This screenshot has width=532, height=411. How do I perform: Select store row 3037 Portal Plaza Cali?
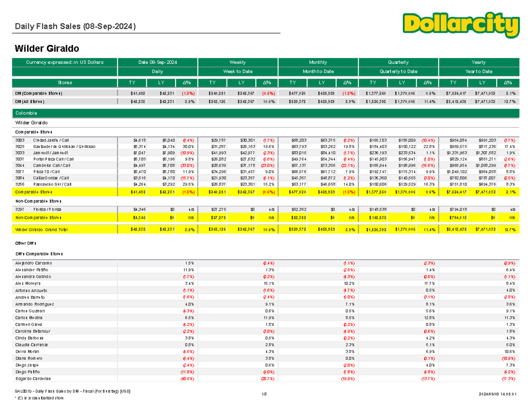coord(266,159)
